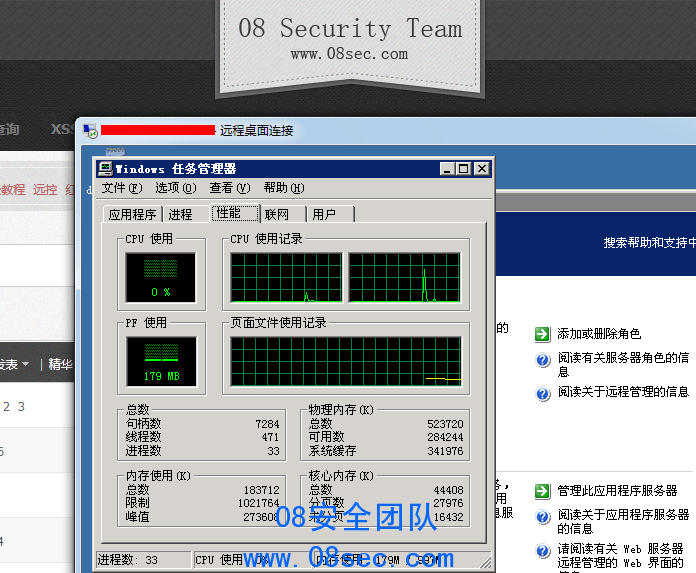
Task: Click the PF 使用 179 MB gauge
Action: pos(162,361)
